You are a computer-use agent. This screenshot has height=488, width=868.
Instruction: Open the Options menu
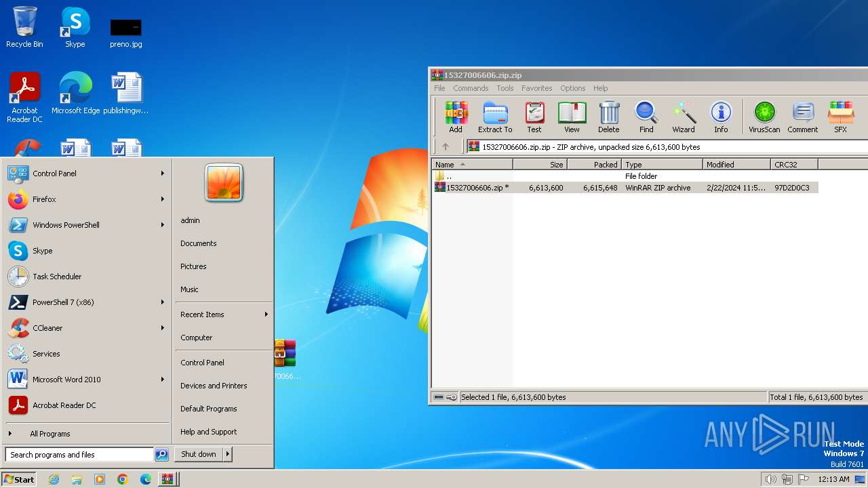[572, 88]
